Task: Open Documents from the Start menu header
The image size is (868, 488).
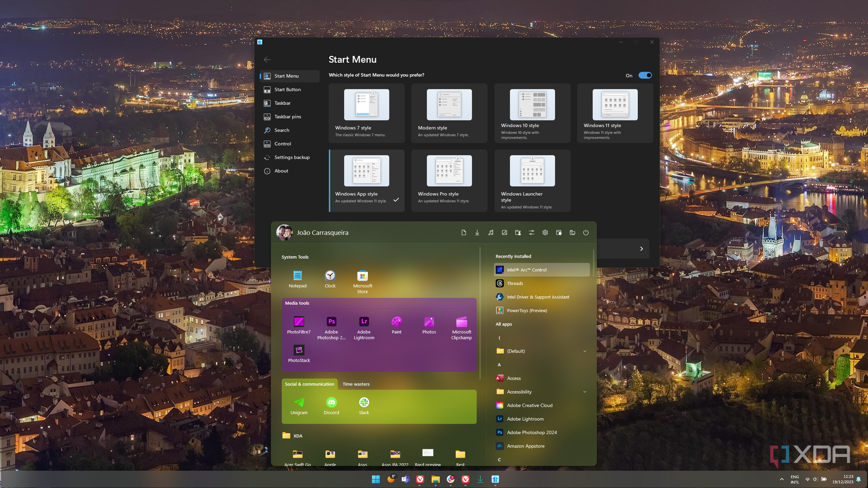Action: coord(463,233)
